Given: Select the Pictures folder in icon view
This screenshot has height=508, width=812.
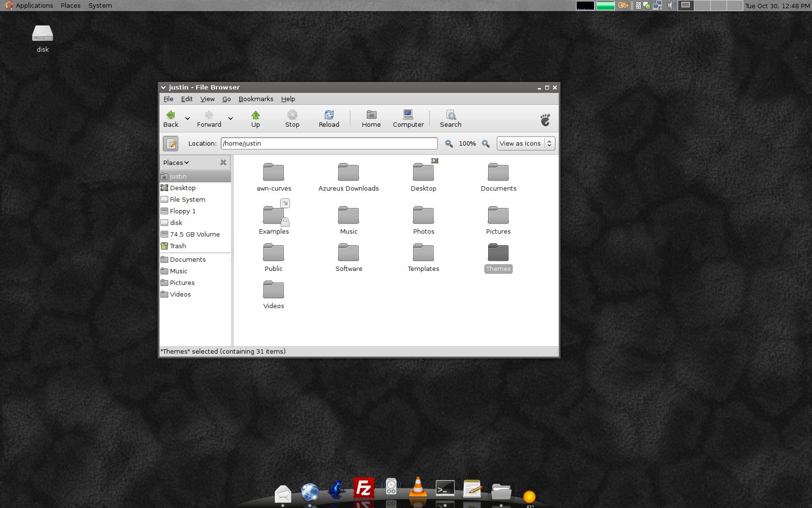Looking at the screenshot, I should [x=498, y=220].
